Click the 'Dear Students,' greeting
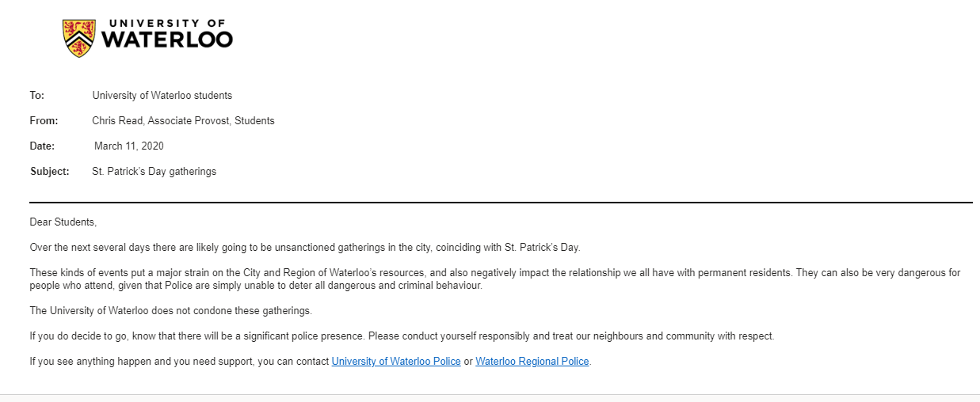Image resolution: width=980 pixels, height=402 pixels. 63,222
